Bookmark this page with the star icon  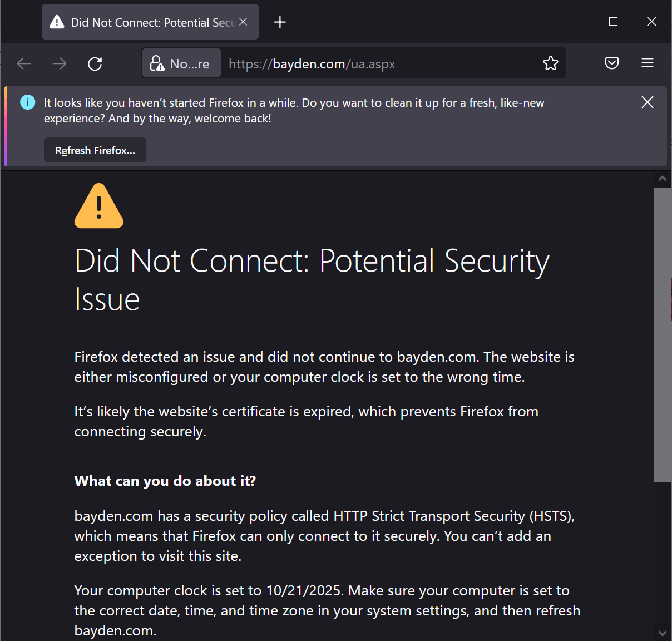pos(550,63)
